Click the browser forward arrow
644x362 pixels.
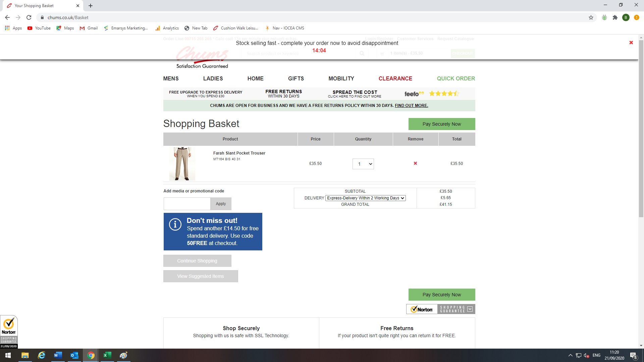[x=18, y=17]
